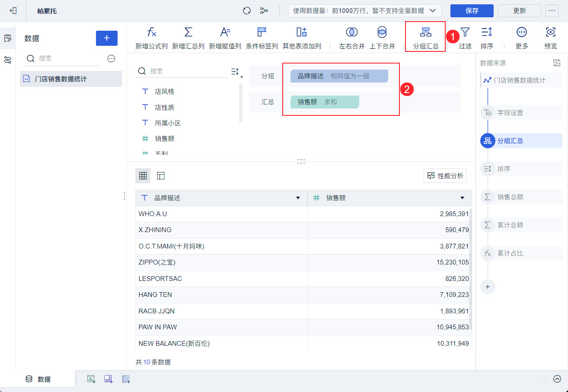The height and width of the screenshot is (392, 568).
Task: Switch to the grid table view icon
Action: click(143, 175)
